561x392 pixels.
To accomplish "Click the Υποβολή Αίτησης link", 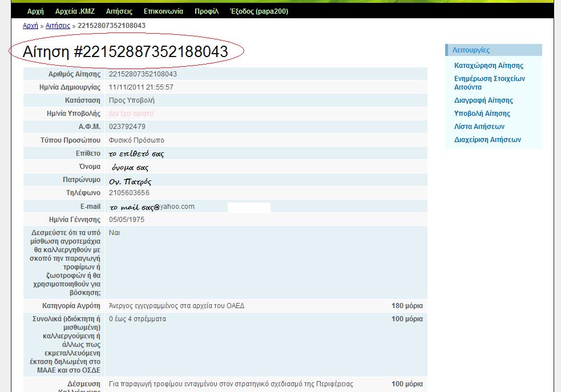I will point(482,114).
